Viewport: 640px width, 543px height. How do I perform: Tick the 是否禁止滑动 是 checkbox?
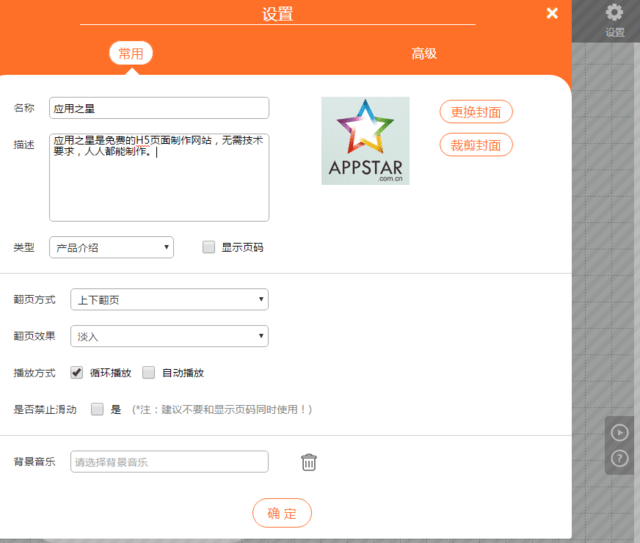[x=97, y=409]
